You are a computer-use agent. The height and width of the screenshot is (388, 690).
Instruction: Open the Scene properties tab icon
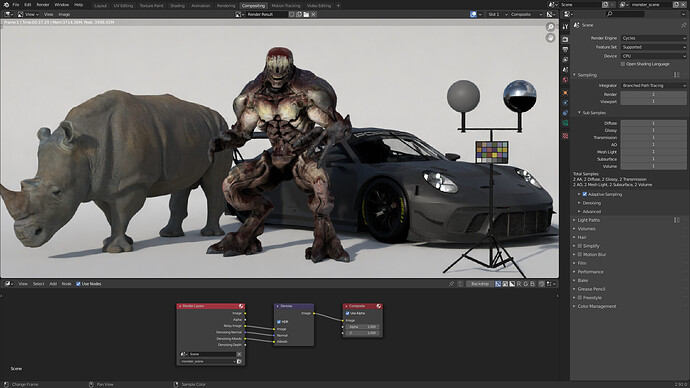click(x=565, y=70)
